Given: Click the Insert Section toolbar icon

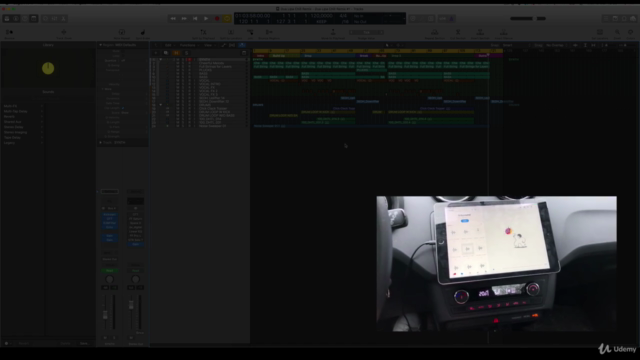Looking at the screenshot, I should (480, 33).
